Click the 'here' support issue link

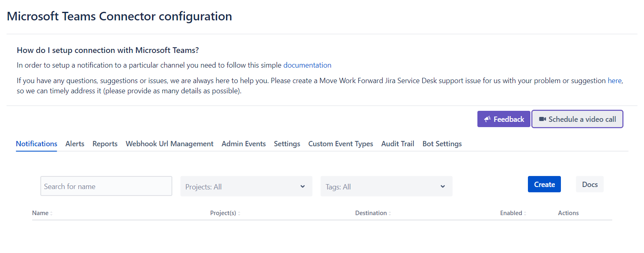[x=615, y=81]
